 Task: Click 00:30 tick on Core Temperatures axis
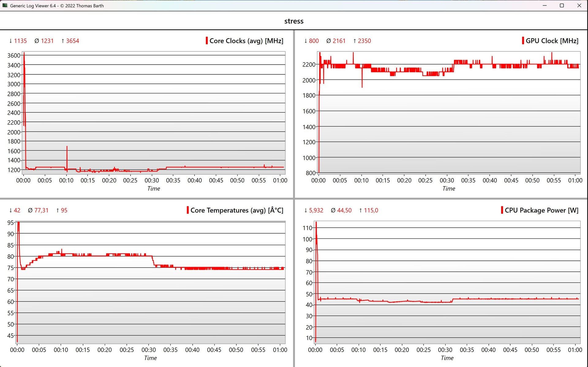point(149,350)
